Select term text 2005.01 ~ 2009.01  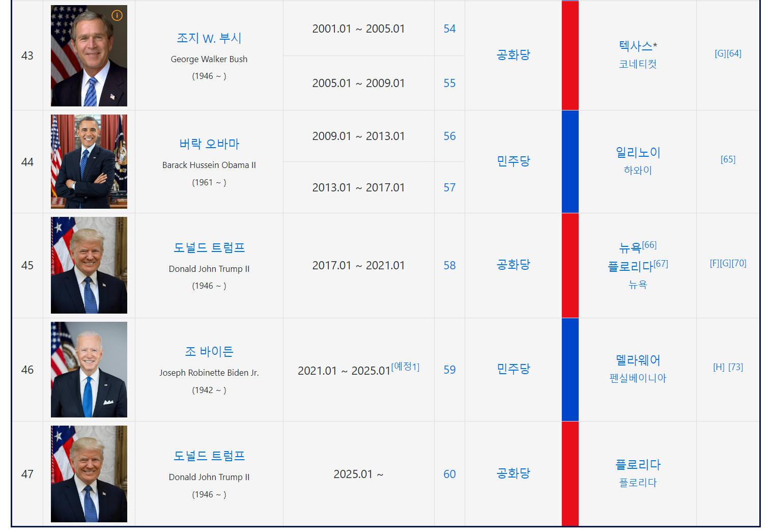pos(359,83)
